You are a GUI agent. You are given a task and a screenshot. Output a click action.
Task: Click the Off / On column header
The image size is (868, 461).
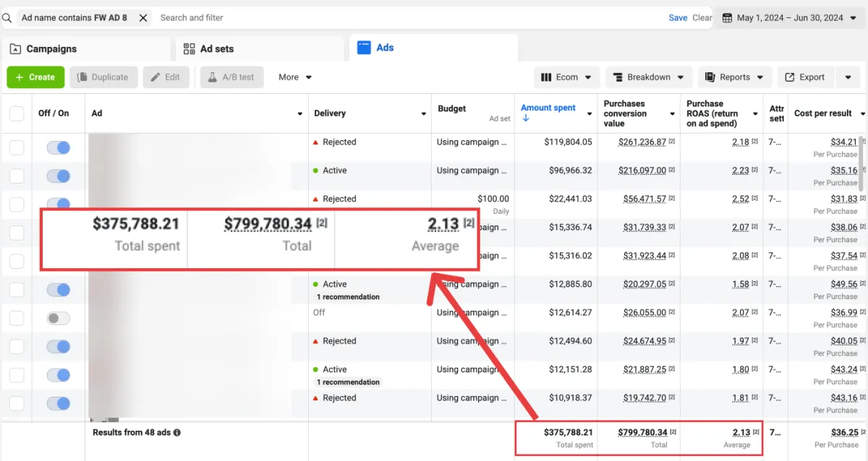point(54,113)
